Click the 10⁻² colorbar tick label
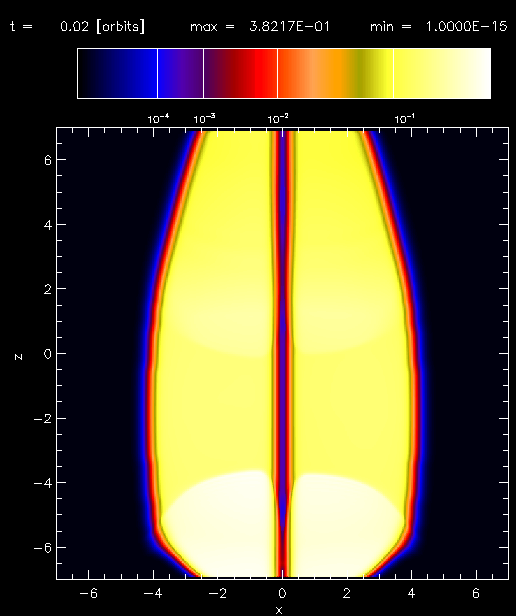 click(x=278, y=119)
